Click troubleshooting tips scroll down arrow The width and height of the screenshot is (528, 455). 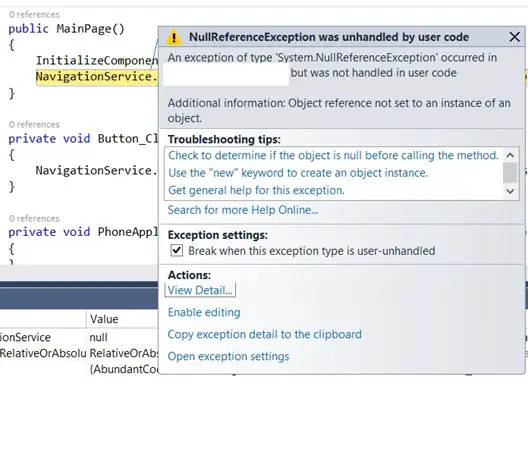point(510,191)
